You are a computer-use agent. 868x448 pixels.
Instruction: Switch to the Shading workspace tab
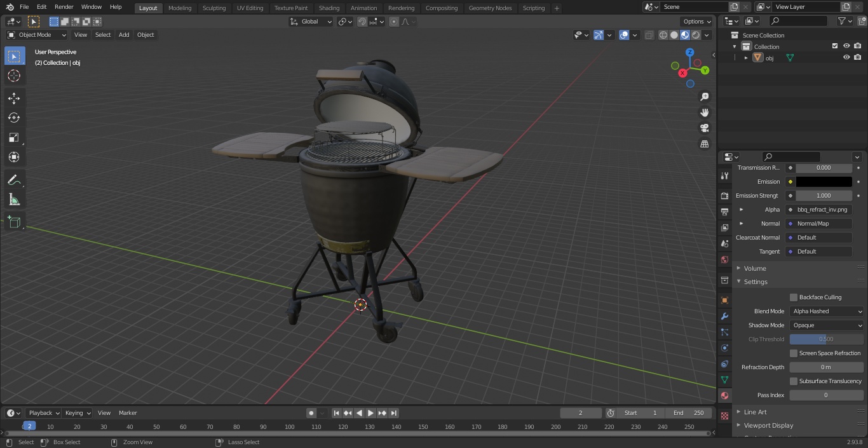tap(329, 8)
